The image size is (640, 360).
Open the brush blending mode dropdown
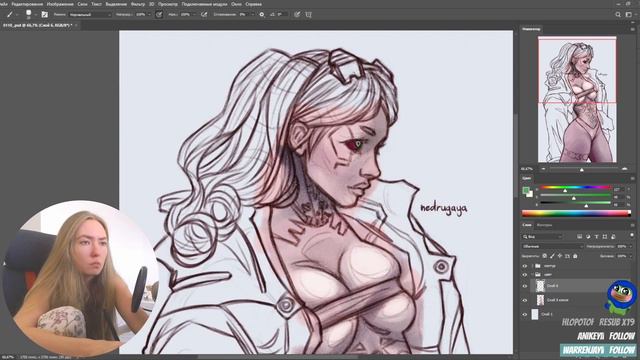pos(90,15)
